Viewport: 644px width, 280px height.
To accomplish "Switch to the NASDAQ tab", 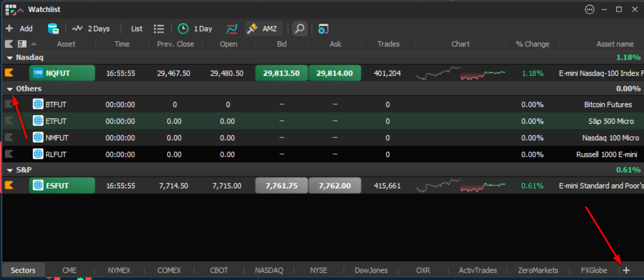I will (269, 270).
